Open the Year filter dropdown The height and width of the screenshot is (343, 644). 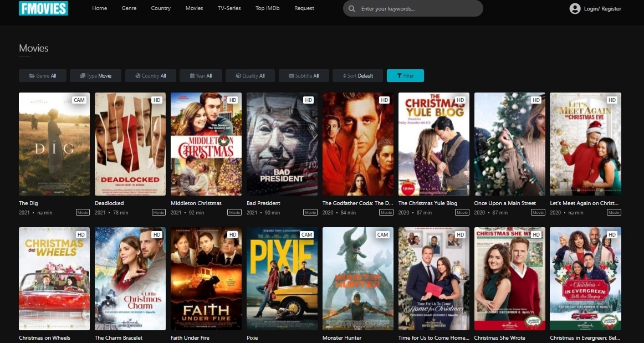coord(201,75)
